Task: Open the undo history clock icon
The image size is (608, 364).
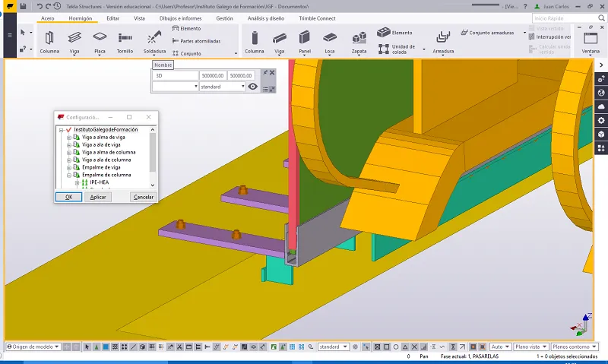Action: [57, 6]
